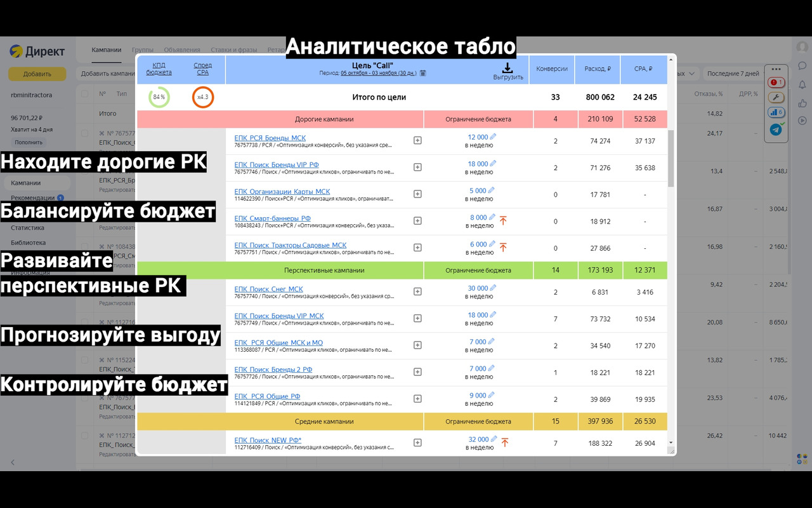
Task: Tick the checkbox next to № 112716
Action: (x=84, y=322)
